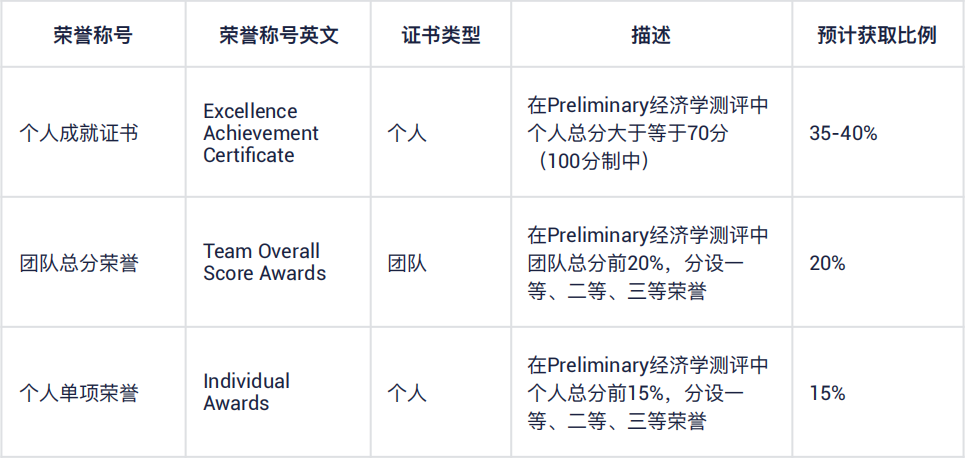Click the description mentioning 大于等于70分
Screen dimensions: 965x459
(648, 133)
